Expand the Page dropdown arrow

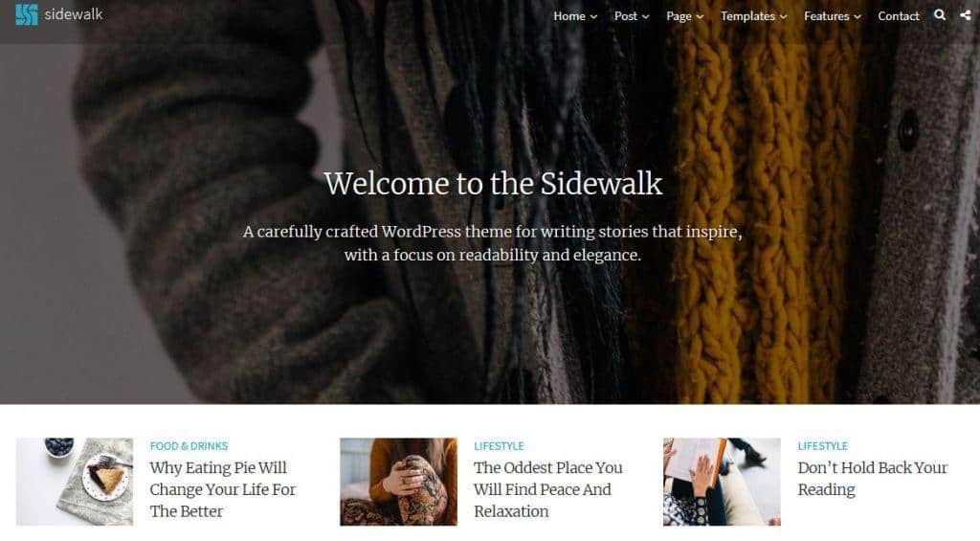coord(700,17)
